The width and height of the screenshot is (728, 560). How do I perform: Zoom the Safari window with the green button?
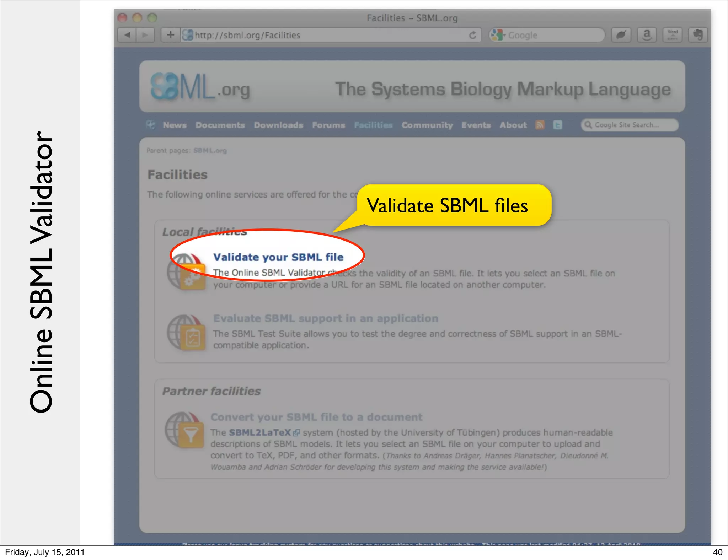click(x=152, y=17)
